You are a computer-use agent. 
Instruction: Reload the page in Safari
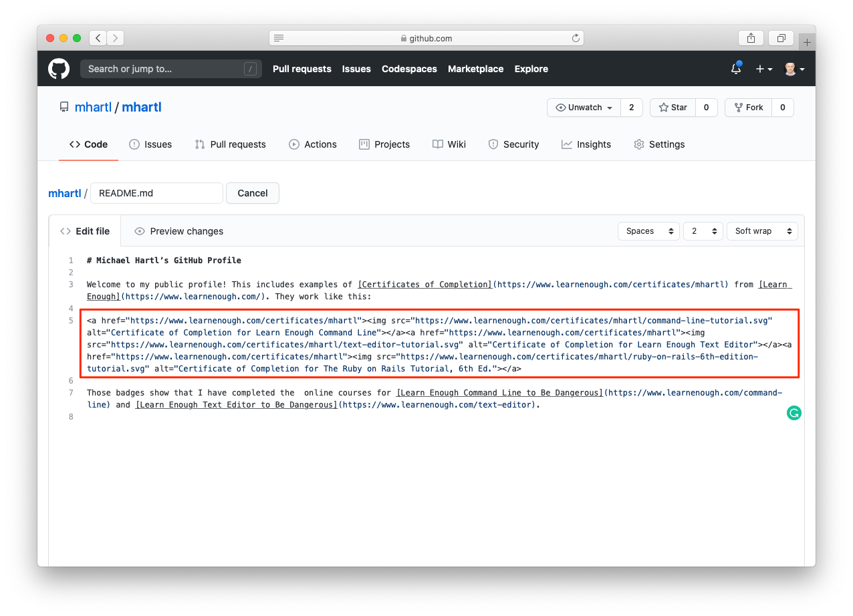pos(576,38)
